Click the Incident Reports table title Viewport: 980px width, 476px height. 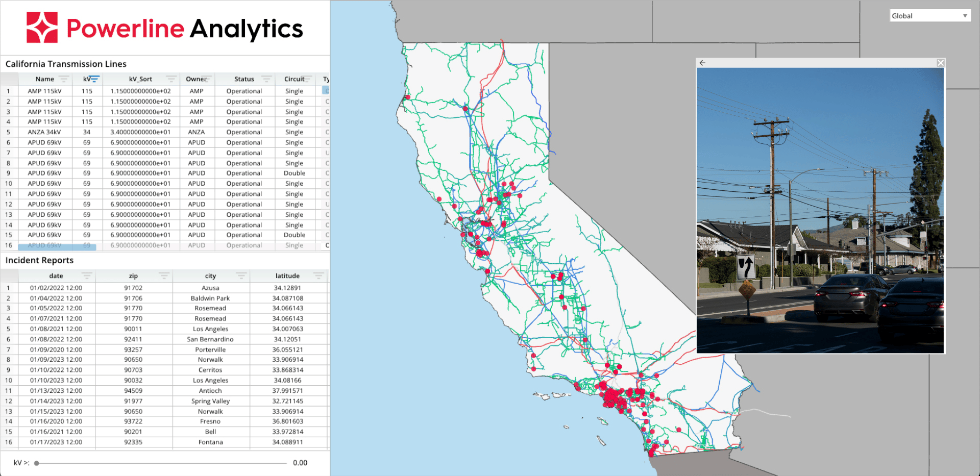(x=39, y=260)
